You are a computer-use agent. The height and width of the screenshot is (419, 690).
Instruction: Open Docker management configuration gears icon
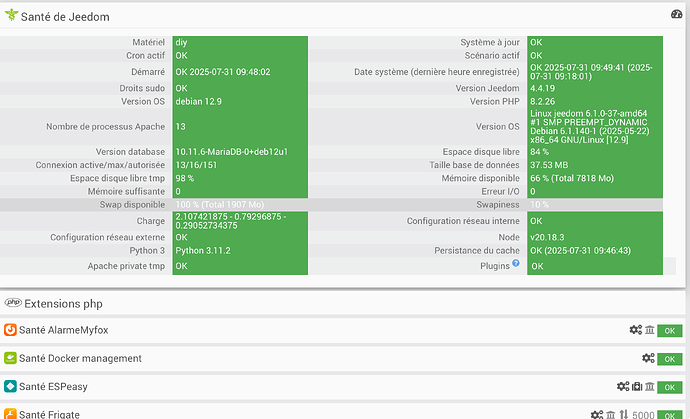pyautogui.click(x=648, y=358)
